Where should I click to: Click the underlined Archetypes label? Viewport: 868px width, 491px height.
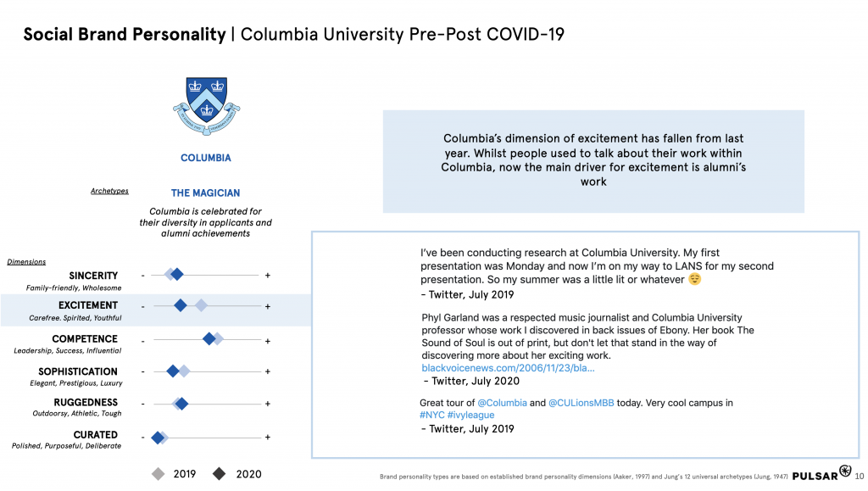(109, 191)
